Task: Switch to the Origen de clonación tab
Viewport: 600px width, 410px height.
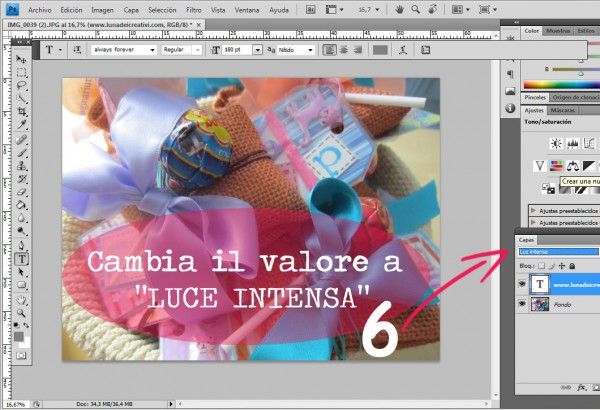Action: pyautogui.click(x=575, y=98)
